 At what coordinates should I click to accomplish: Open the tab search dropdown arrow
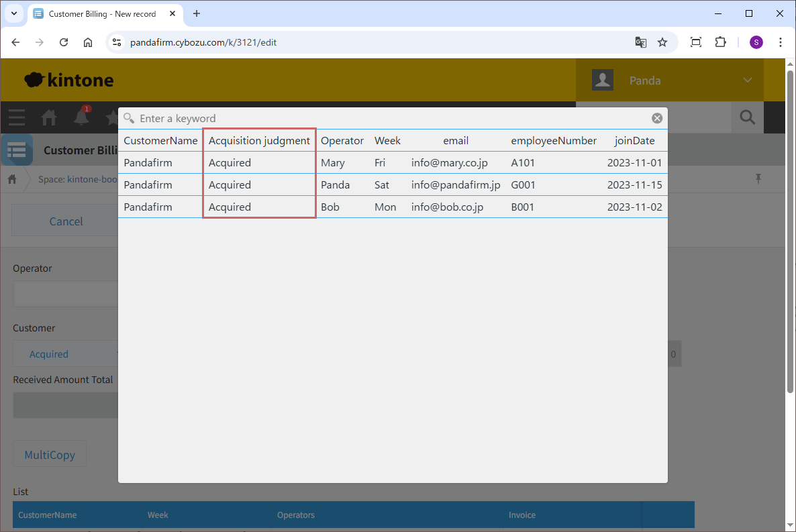pos(14,13)
